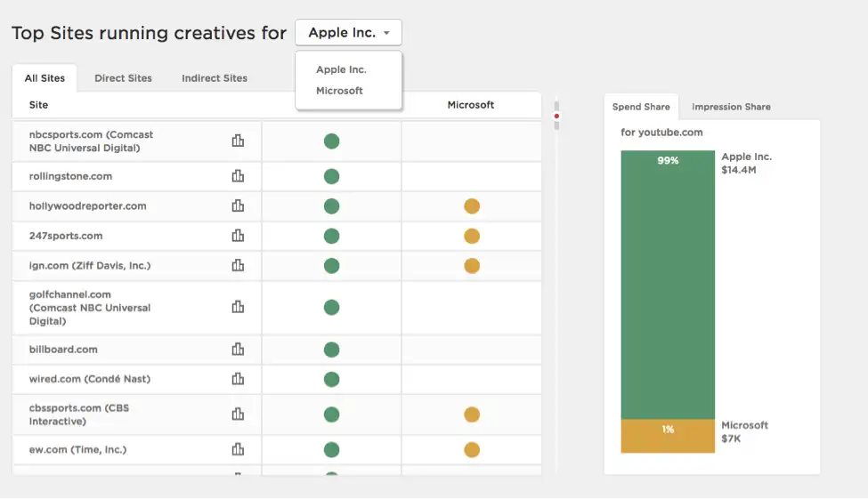Open the Apple Inc. advertiser dropdown

pyautogui.click(x=349, y=33)
